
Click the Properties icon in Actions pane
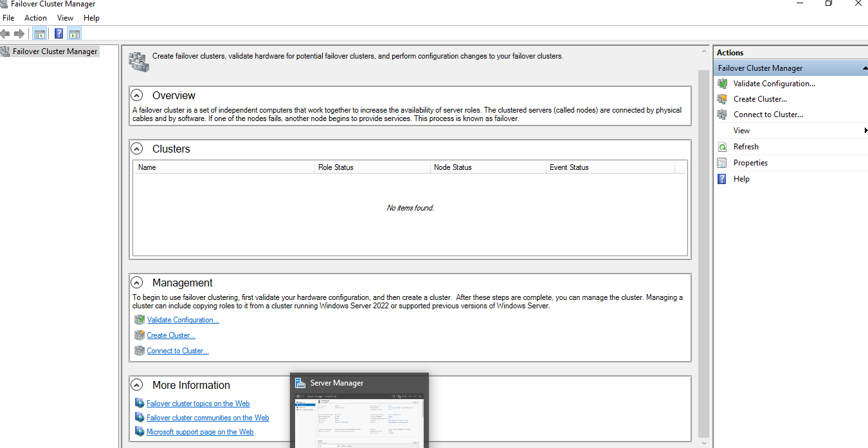(722, 163)
